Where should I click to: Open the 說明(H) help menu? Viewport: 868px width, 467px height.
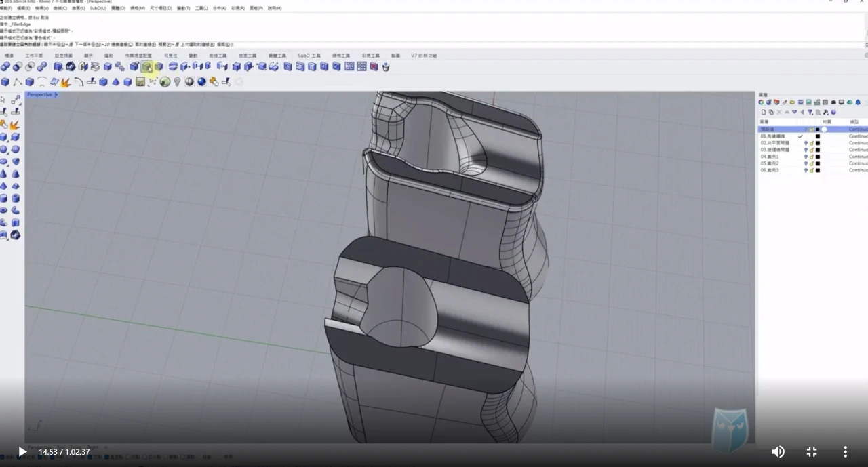click(x=275, y=8)
